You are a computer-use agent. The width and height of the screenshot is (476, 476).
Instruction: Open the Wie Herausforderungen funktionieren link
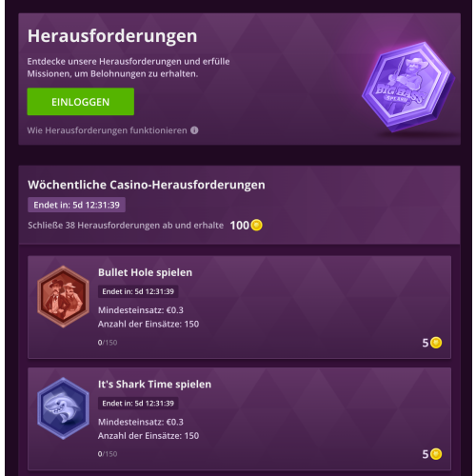(107, 130)
